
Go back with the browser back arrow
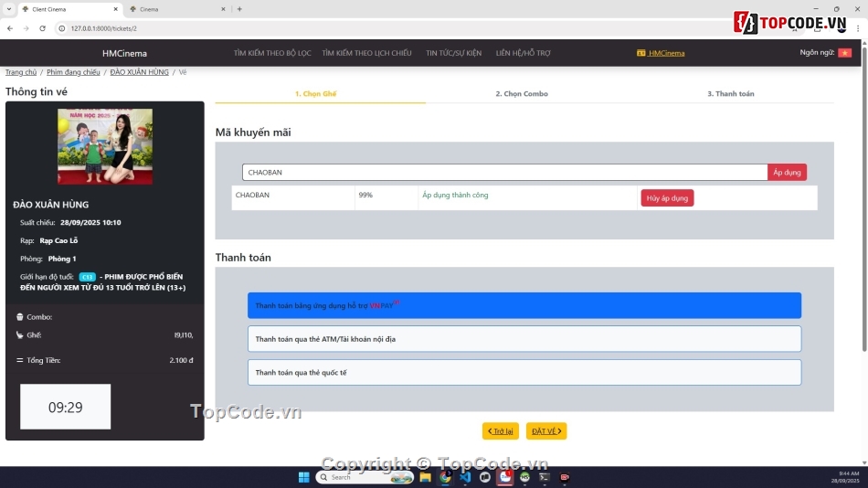(10, 28)
